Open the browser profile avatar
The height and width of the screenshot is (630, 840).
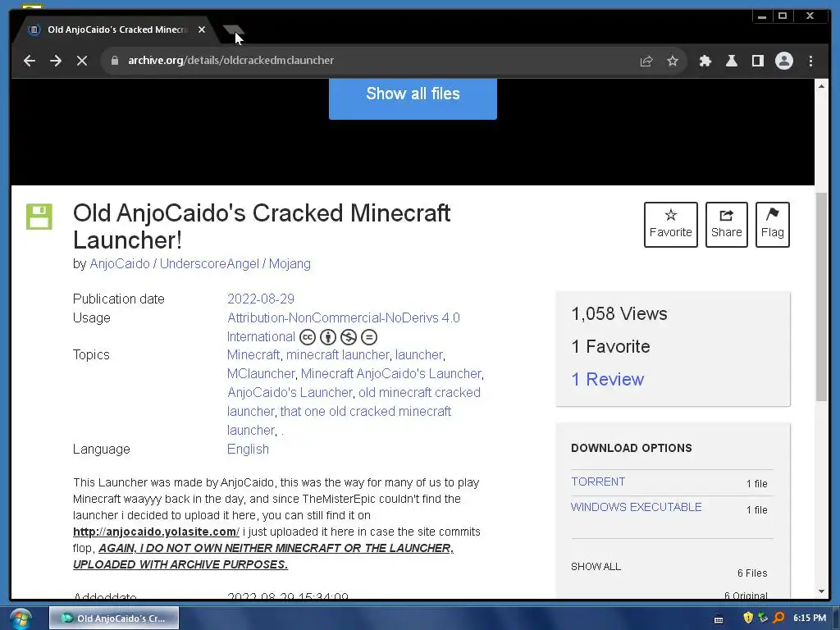point(783,61)
